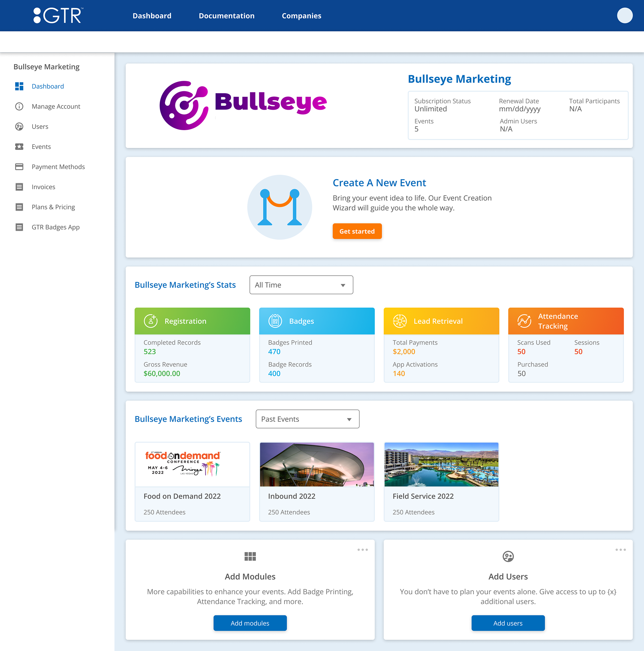
Task: Open the user avatar circle
Action: (625, 15)
